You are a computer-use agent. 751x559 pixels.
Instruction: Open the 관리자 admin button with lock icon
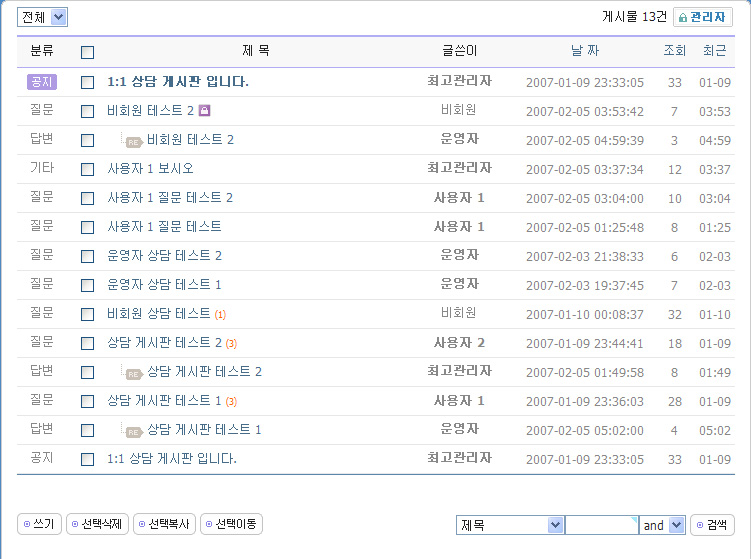[703, 17]
